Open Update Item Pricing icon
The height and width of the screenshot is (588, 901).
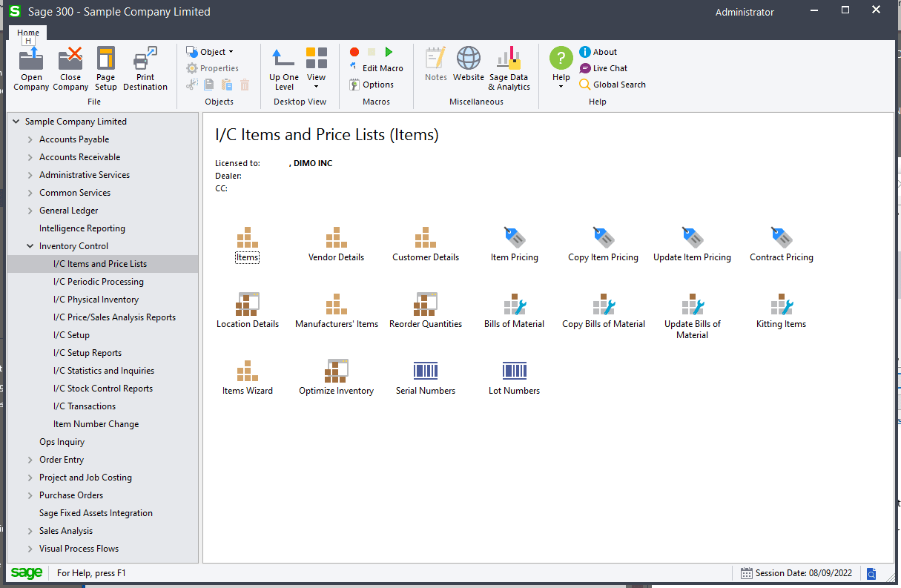click(693, 238)
